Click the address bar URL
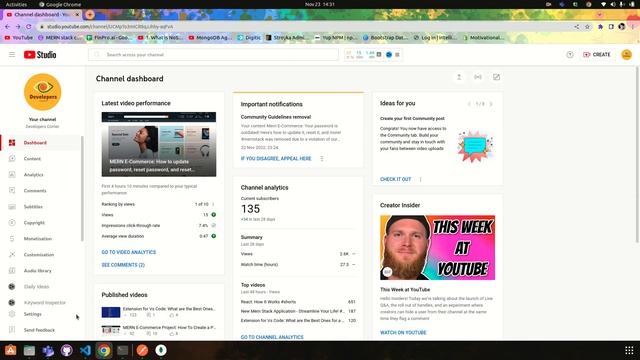 110,27
